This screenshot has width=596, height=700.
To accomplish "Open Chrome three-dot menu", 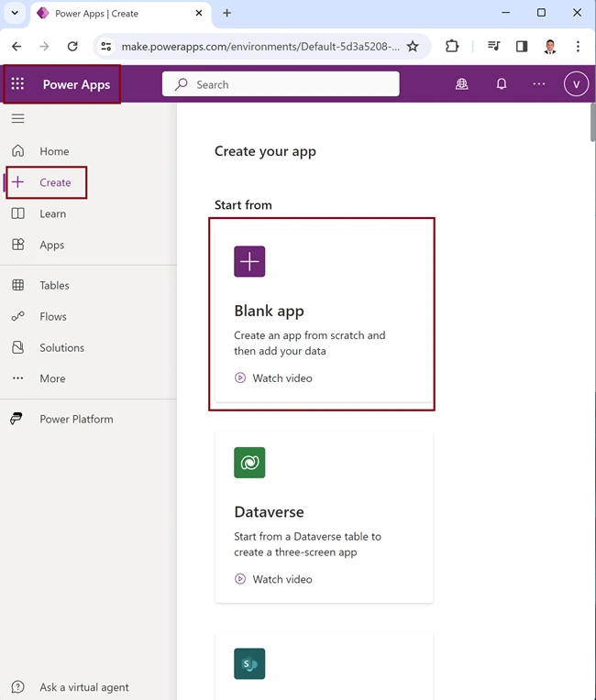I will [x=578, y=46].
